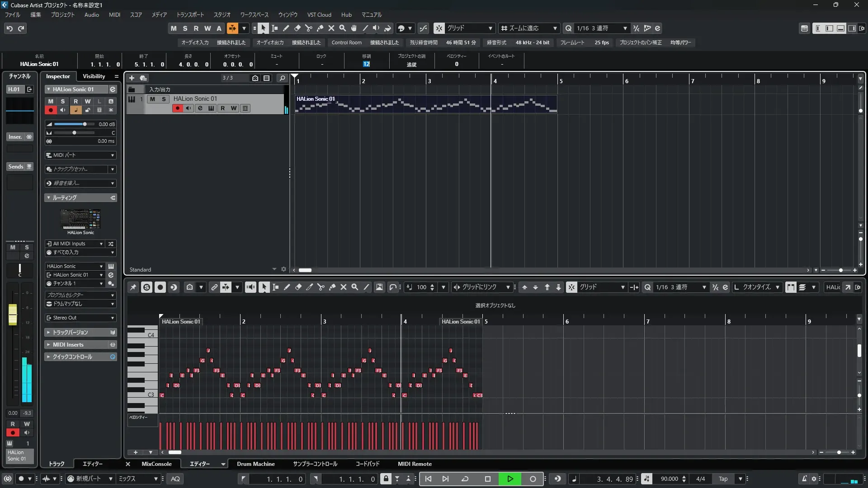Activate the cycle loop transport button
This screenshot has width=868, height=488.
tap(465, 479)
